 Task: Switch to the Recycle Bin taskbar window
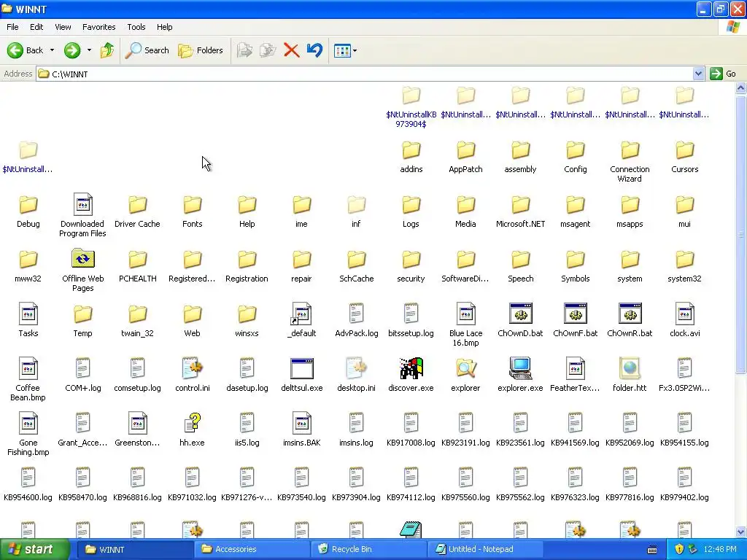click(368, 550)
